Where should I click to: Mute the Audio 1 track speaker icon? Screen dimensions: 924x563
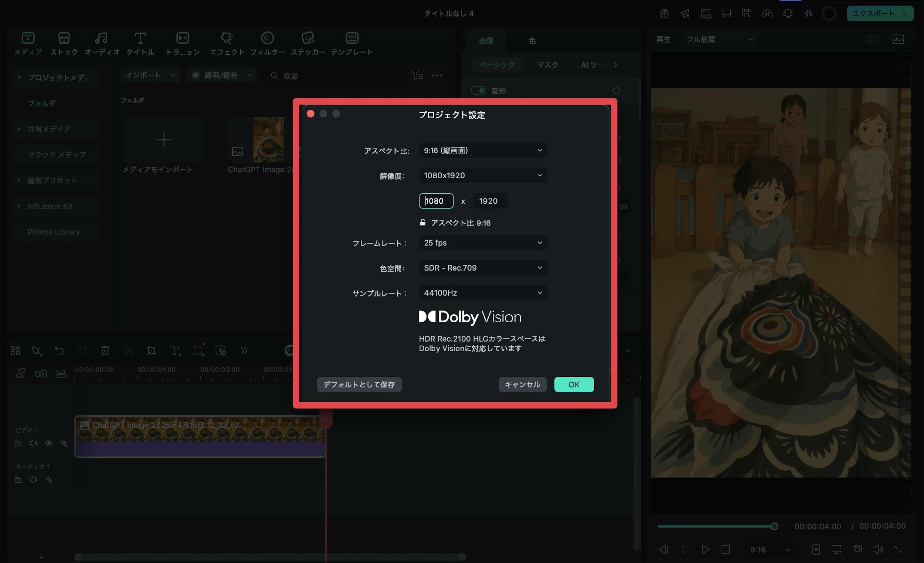click(x=33, y=479)
